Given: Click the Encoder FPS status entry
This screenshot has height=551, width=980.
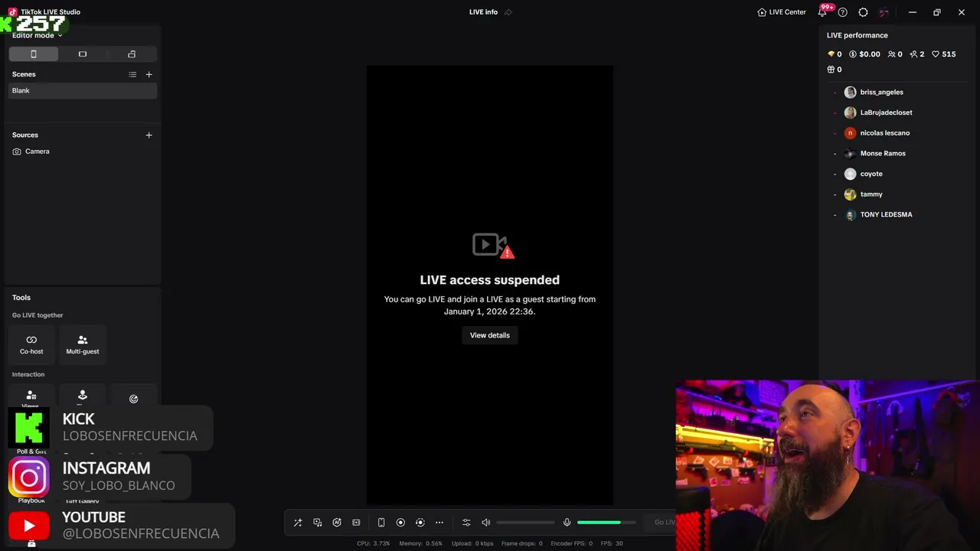Looking at the screenshot, I should 572,543.
